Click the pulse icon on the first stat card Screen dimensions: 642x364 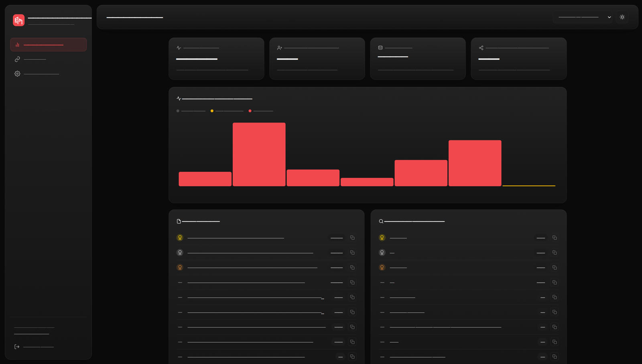(x=179, y=48)
